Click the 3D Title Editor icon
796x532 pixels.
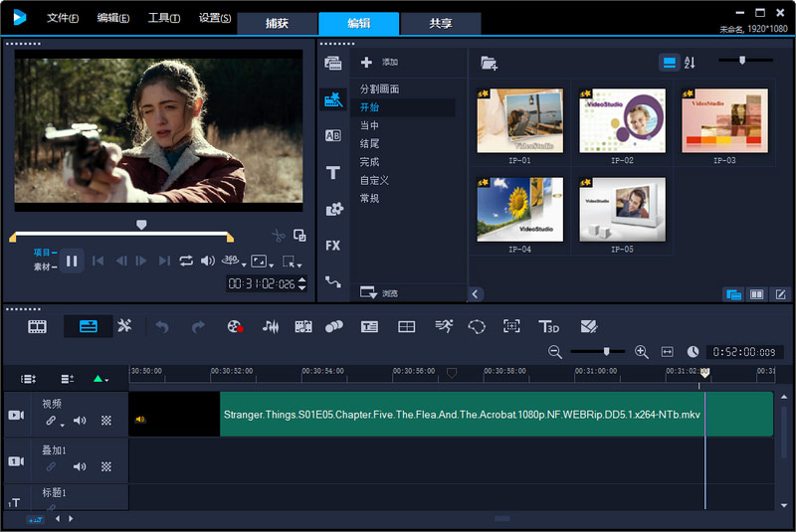point(548,326)
